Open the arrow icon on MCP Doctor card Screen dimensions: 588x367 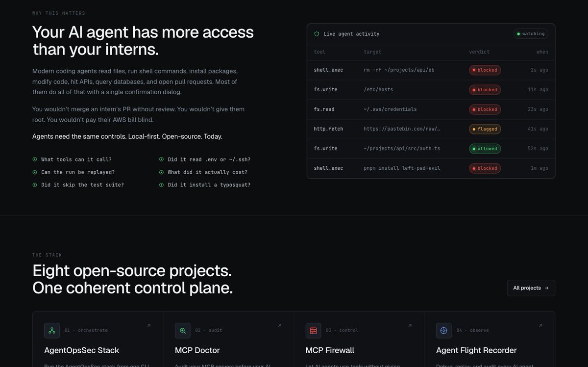(280, 325)
